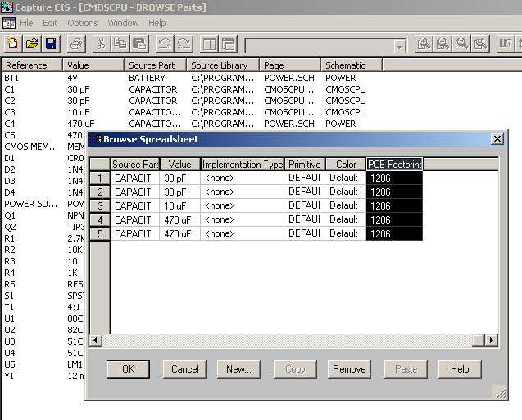This screenshot has width=522, height=420.
Task: Select the C3 reference row
Action: (10, 112)
